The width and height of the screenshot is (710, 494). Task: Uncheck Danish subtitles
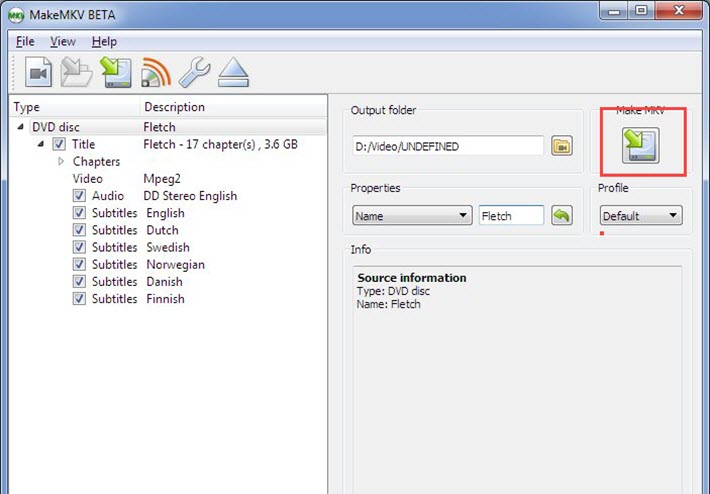click(x=79, y=282)
